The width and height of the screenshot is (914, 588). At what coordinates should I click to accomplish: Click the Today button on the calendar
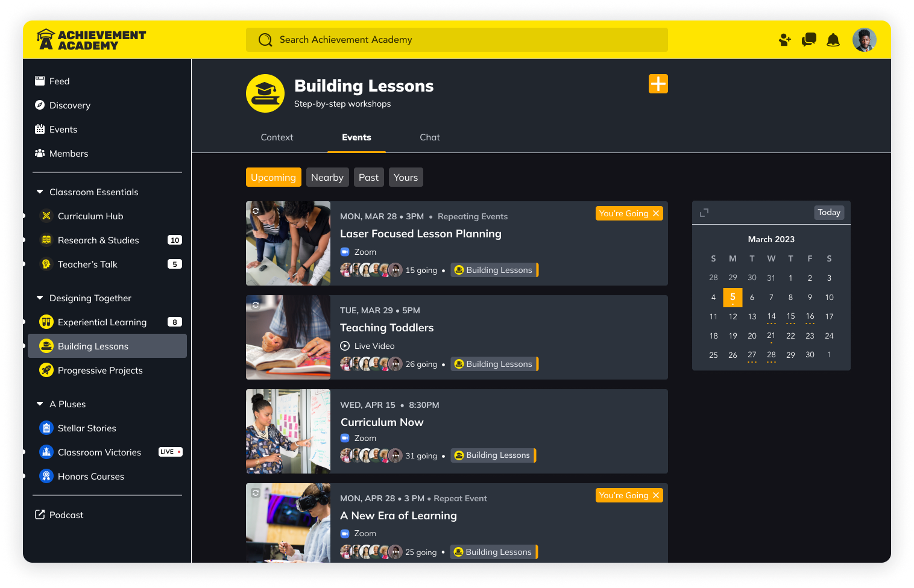(829, 212)
